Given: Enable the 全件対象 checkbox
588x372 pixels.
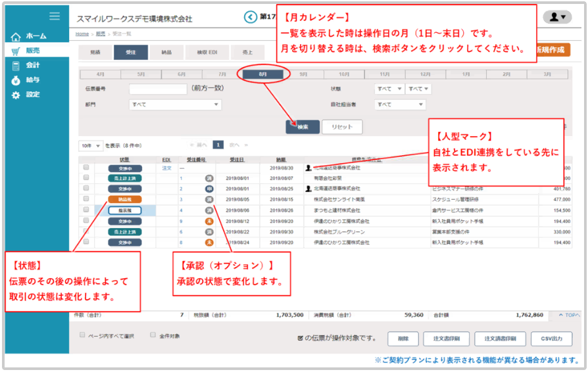Looking at the screenshot, I should coord(153,335).
